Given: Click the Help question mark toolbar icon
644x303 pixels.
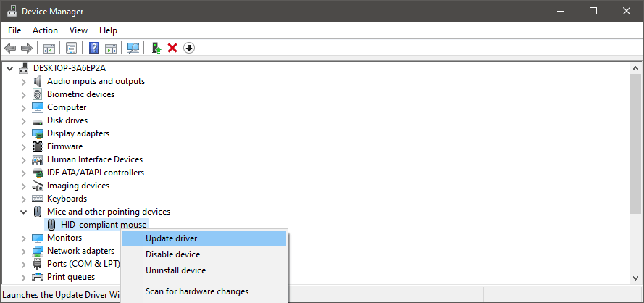Looking at the screenshot, I should 93,49.
